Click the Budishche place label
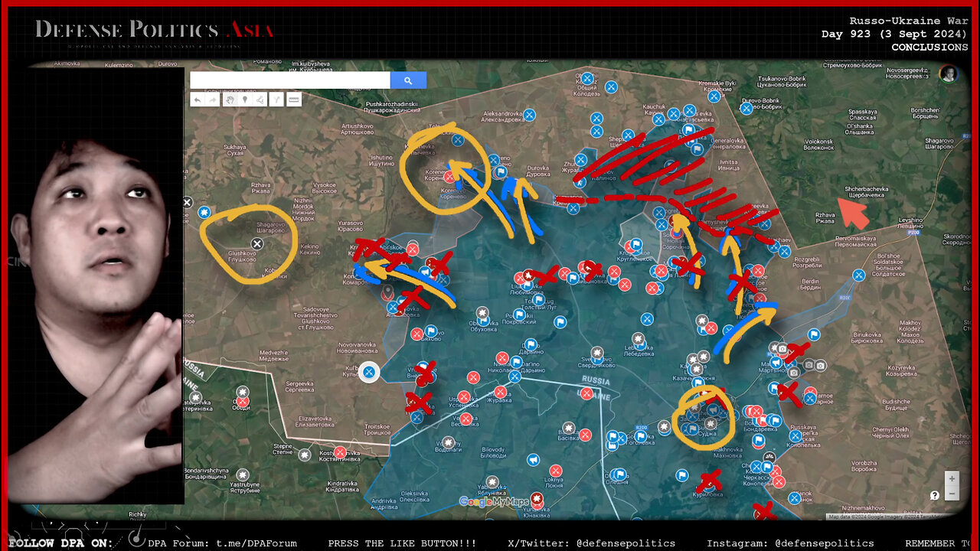Screen dimensions: 980x551 [896, 404]
